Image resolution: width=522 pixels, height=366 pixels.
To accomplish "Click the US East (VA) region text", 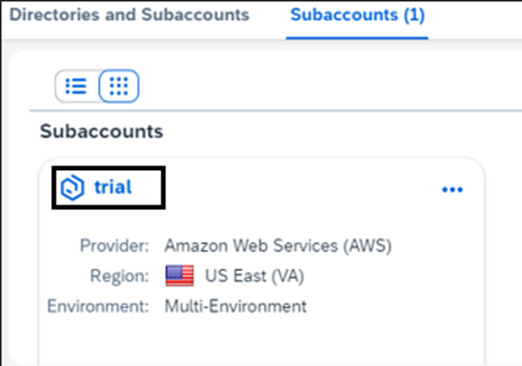I will [x=254, y=276].
